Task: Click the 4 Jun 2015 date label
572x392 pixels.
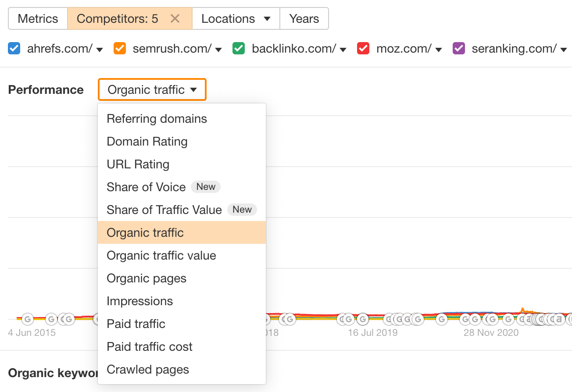Action: pos(32,333)
